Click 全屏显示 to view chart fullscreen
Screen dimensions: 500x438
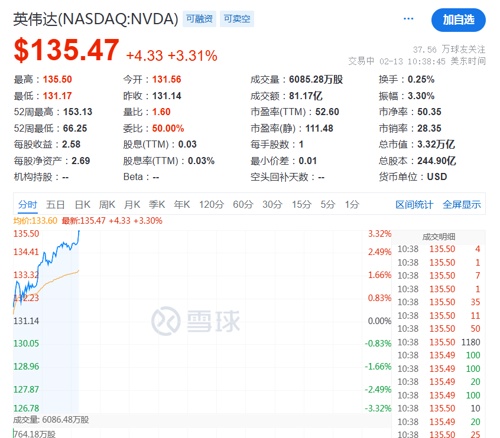(462, 204)
